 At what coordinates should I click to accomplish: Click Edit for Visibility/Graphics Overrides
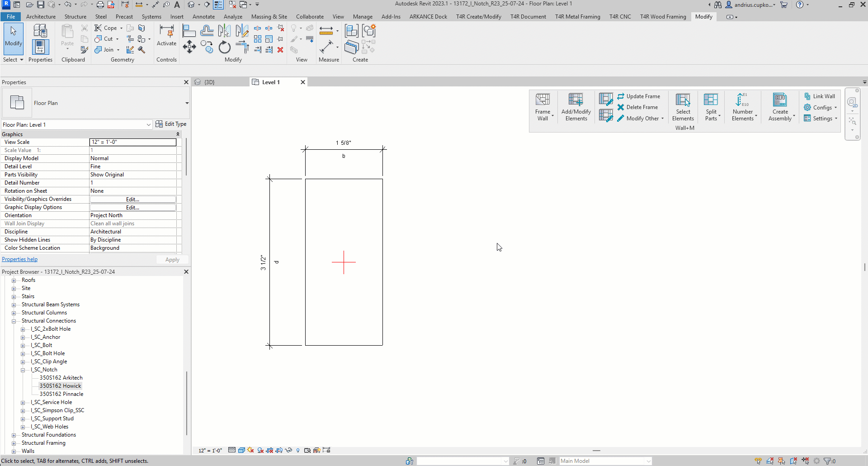click(132, 200)
